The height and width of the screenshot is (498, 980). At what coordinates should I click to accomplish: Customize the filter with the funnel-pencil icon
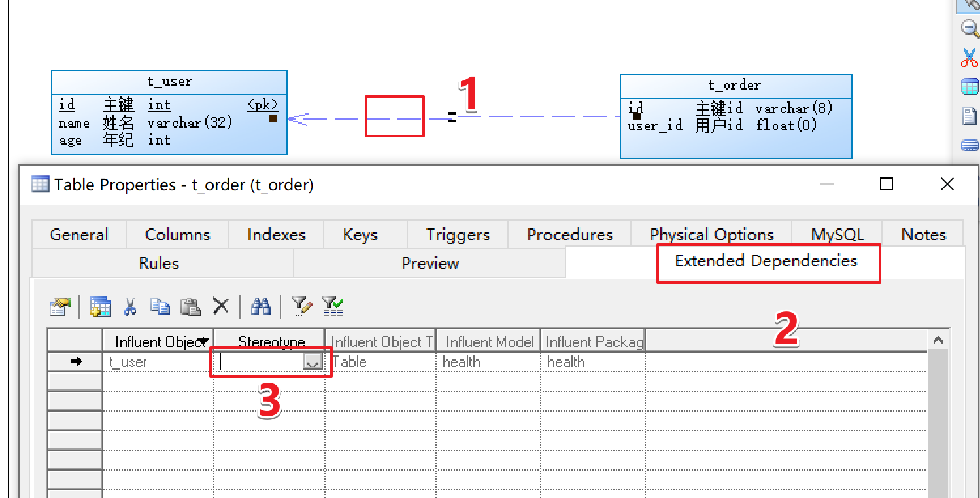tap(301, 306)
